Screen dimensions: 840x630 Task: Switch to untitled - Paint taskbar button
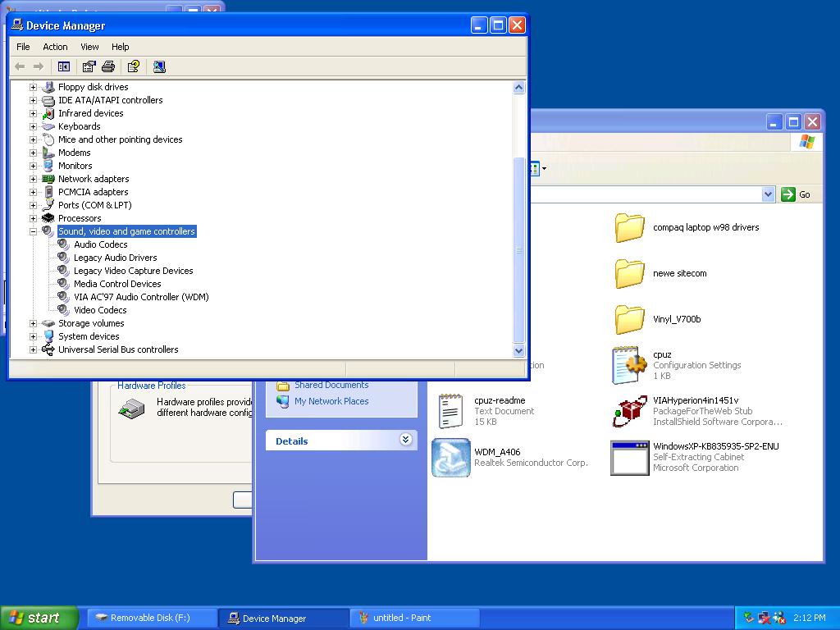click(414, 618)
